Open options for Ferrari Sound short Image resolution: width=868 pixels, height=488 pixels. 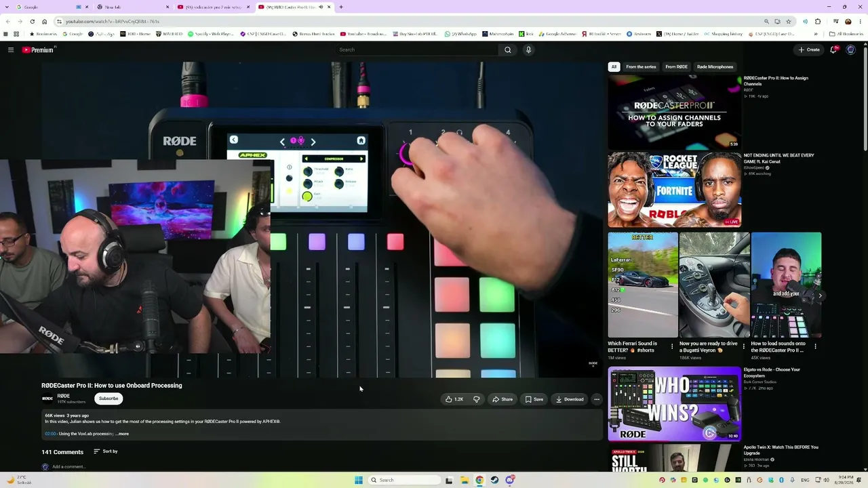[x=672, y=346]
